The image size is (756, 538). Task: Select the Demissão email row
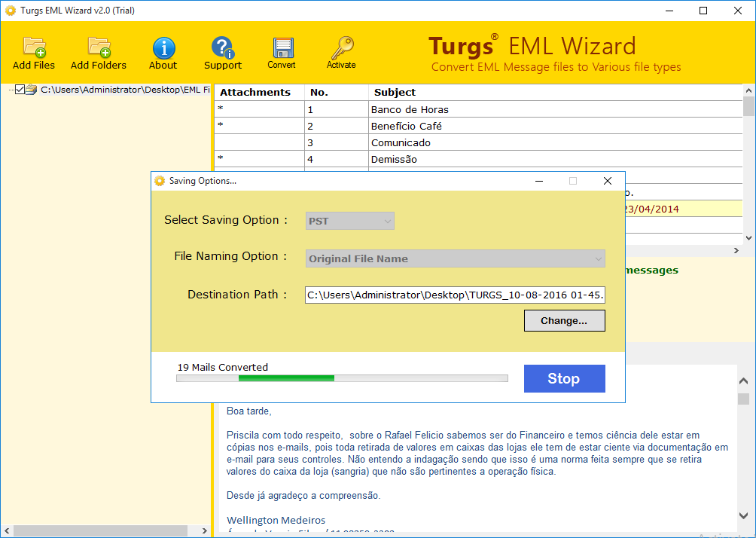(478, 159)
